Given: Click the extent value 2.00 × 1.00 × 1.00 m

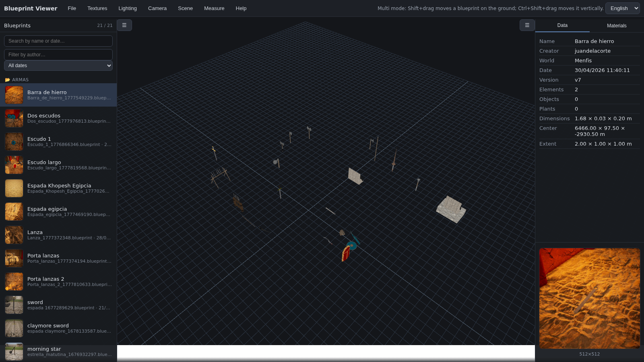Looking at the screenshot, I should [x=603, y=144].
